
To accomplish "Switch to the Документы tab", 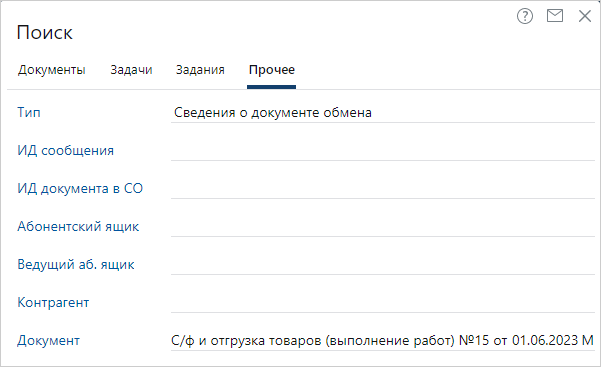I will (x=51, y=70).
